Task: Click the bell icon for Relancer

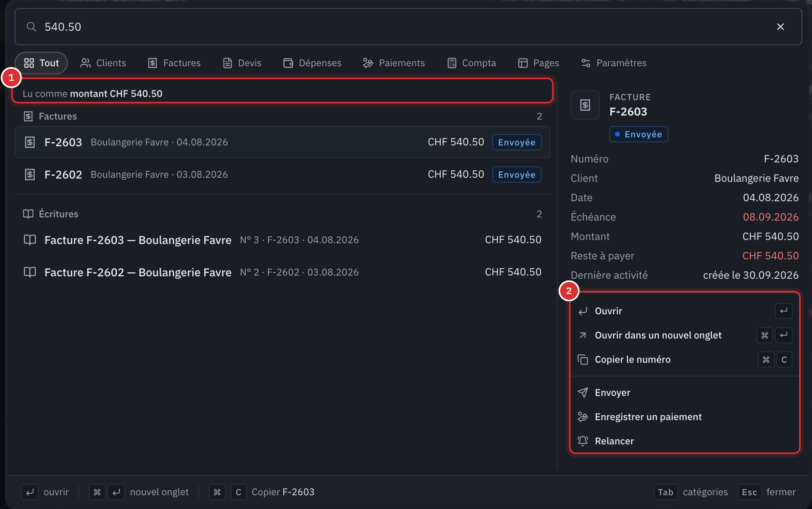Action: (582, 441)
